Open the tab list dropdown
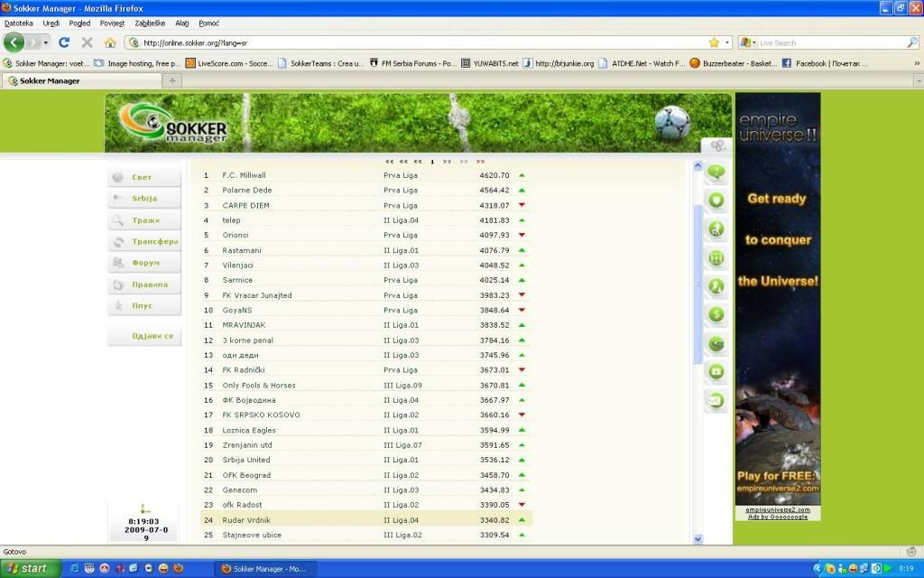Image resolution: width=924 pixels, height=578 pixels. 919,80
